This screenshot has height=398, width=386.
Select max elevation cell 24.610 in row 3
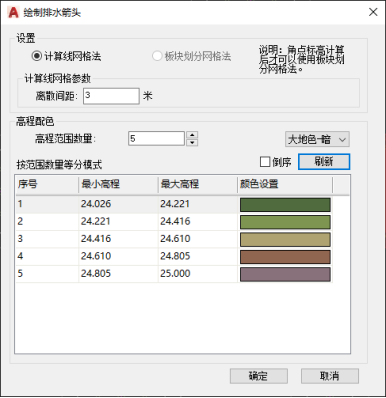coord(198,239)
